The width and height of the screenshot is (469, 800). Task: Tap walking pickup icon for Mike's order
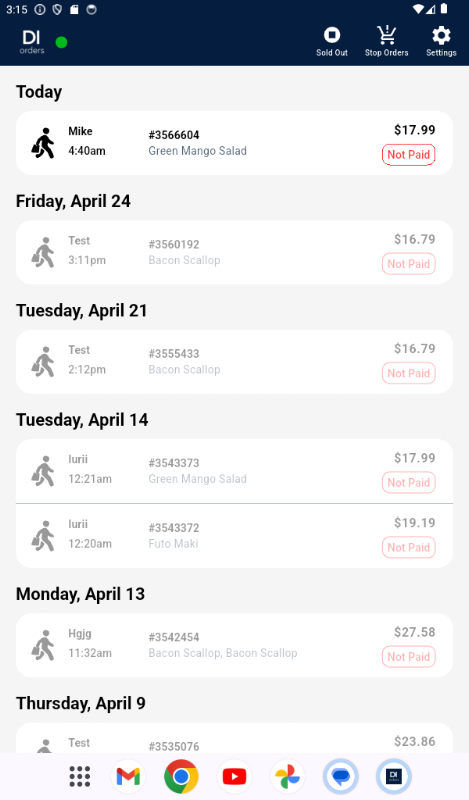(43, 143)
